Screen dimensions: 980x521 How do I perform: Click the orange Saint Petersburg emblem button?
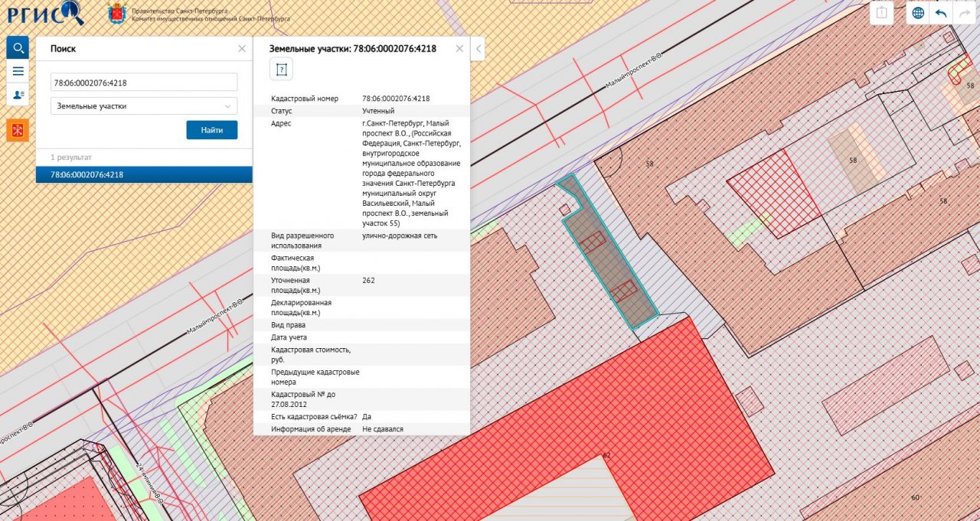[18, 130]
